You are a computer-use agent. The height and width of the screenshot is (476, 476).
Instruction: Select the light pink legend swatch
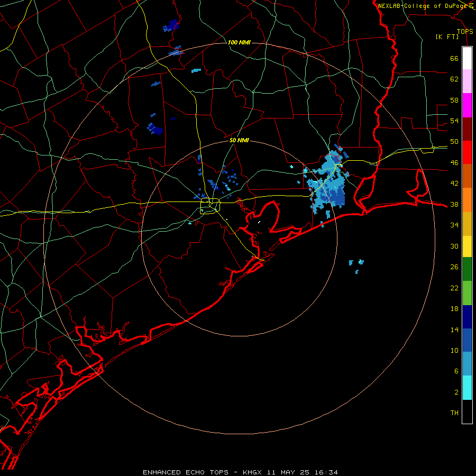(467, 81)
